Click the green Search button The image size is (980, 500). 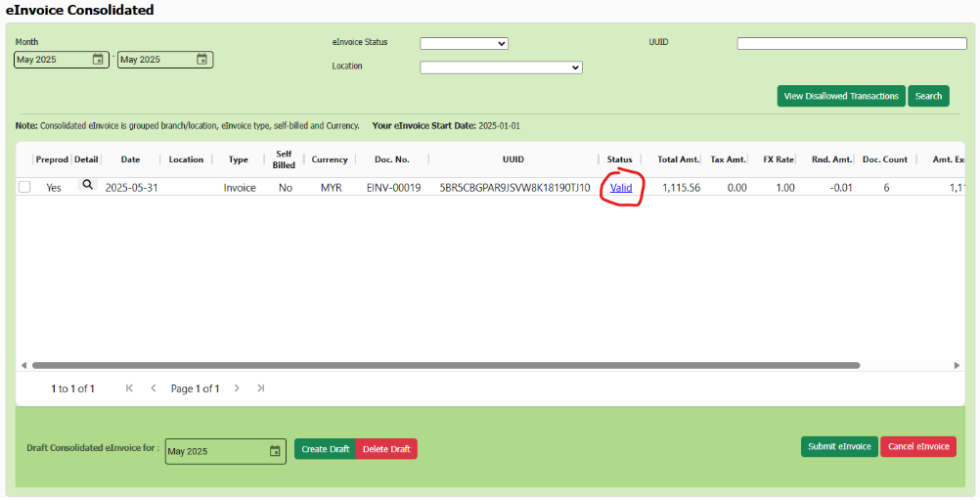click(928, 96)
